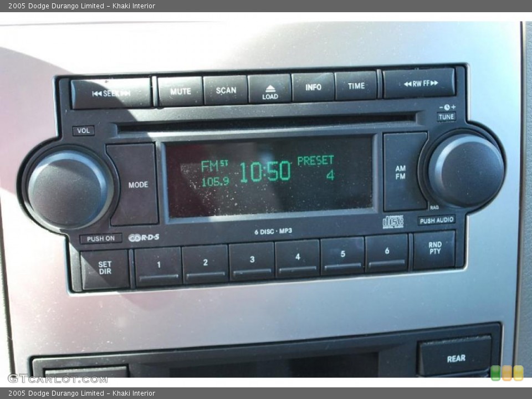Select radio preset button 5
Image resolution: width=532 pixels, height=399 pixels.
click(342, 255)
